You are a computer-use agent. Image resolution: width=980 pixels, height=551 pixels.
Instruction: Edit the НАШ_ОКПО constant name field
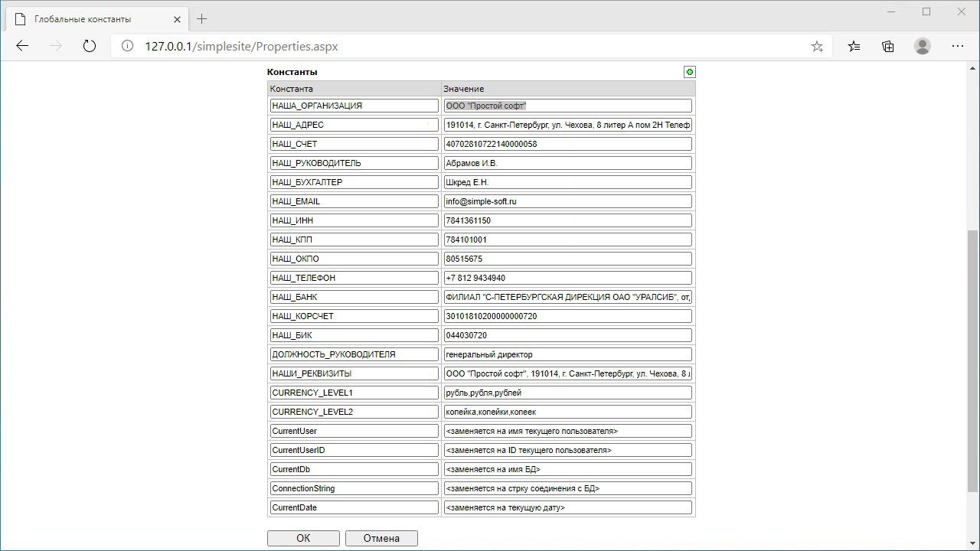(354, 259)
